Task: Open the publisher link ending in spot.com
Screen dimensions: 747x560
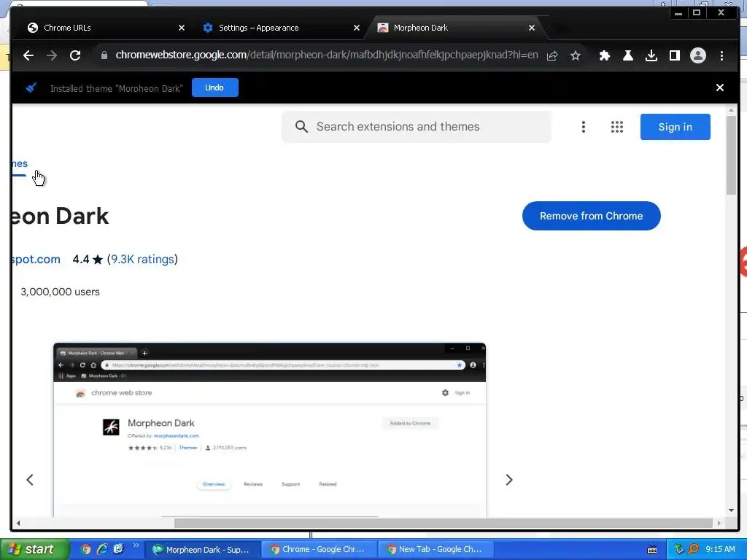Action: [36, 259]
